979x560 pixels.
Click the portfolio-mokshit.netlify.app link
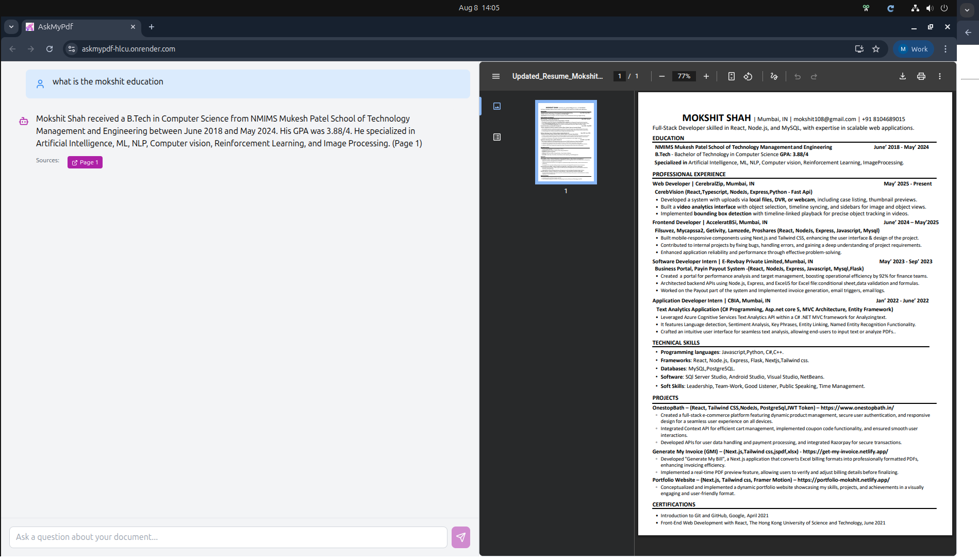click(x=843, y=480)
